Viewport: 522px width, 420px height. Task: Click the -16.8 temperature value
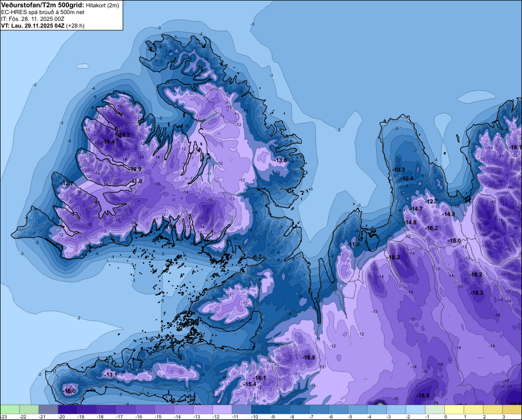[309, 357]
